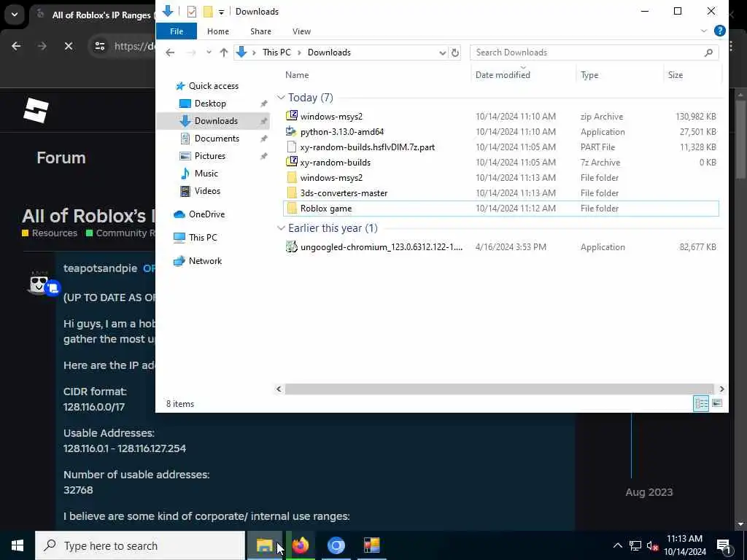Screen dimensions: 747x560
Task: Click the horizontal scrollbar's left arrow
Action: coord(279,389)
